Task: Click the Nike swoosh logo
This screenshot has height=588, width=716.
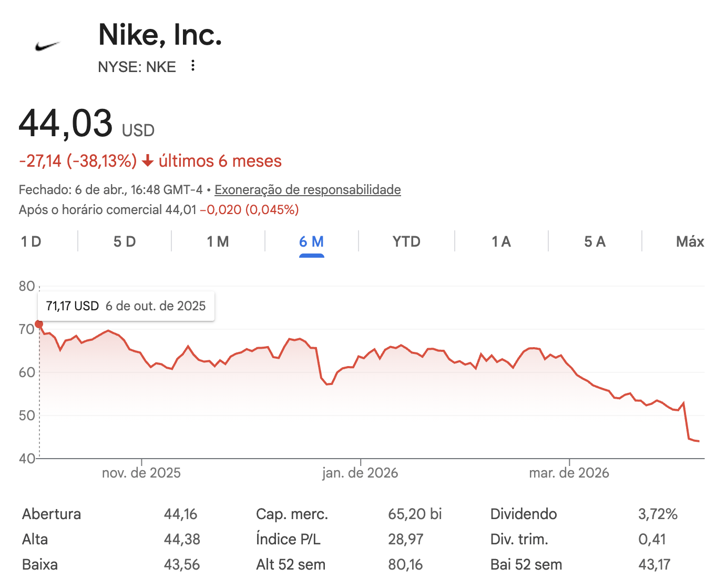Action: coord(47,46)
